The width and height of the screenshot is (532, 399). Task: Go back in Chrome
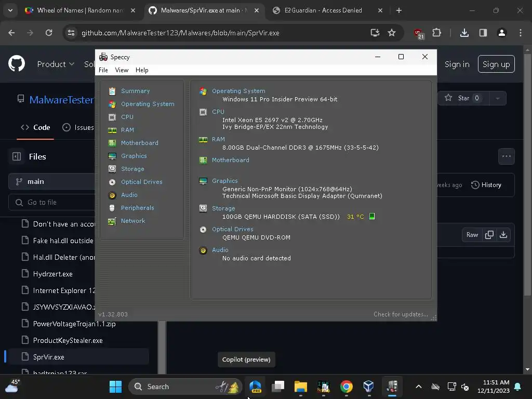(x=11, y=33)
